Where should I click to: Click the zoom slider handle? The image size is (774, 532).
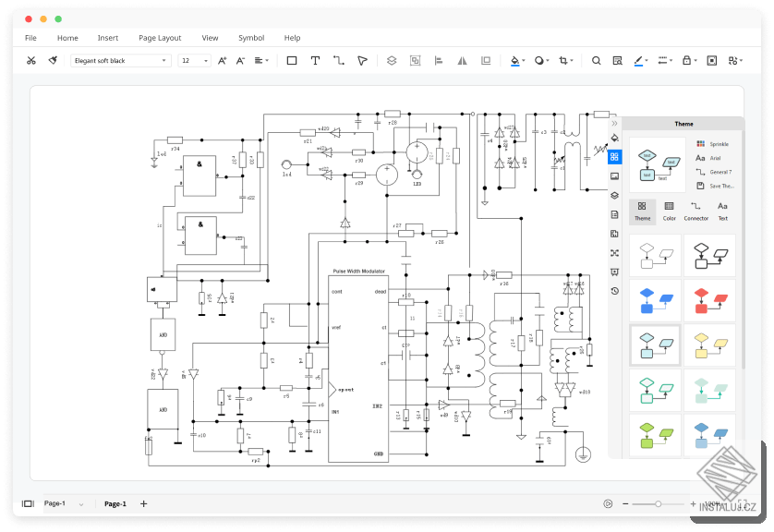pos(658,503)
